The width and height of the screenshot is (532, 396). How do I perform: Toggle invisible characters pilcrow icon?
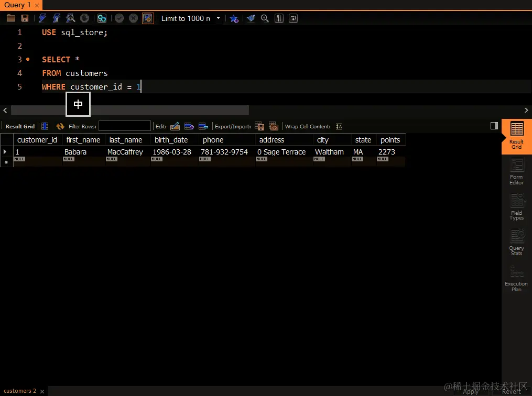(x=279, y=18)
